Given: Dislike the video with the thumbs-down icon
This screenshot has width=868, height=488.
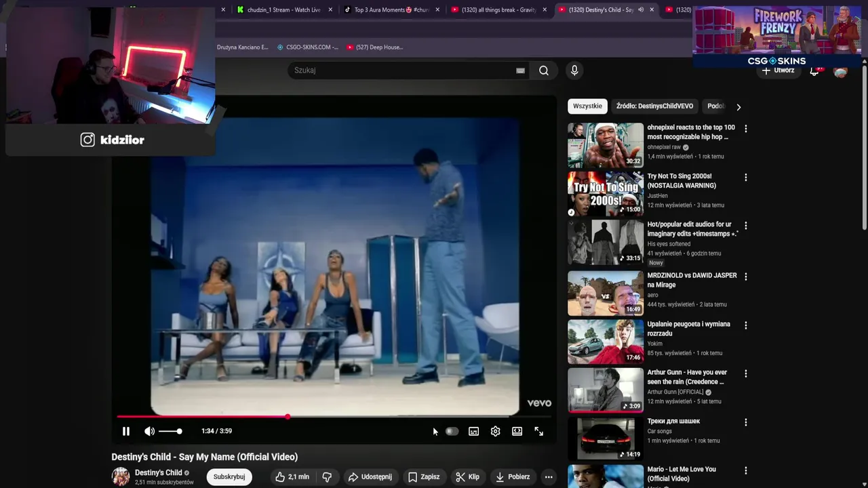Looking at the screenshot, I should pos(327,477).
